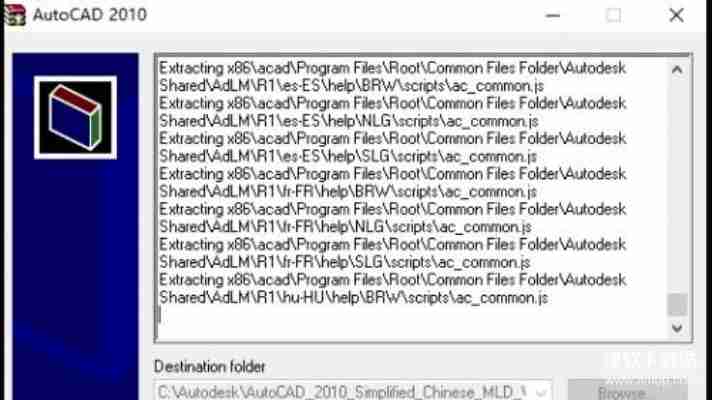
Task: Expand the Destination folder path dropdown
Action: [541, 392]
